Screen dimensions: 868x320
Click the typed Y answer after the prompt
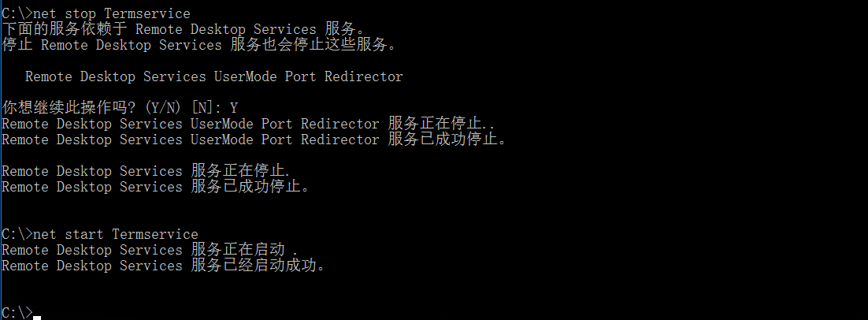(x=234, y=108)
